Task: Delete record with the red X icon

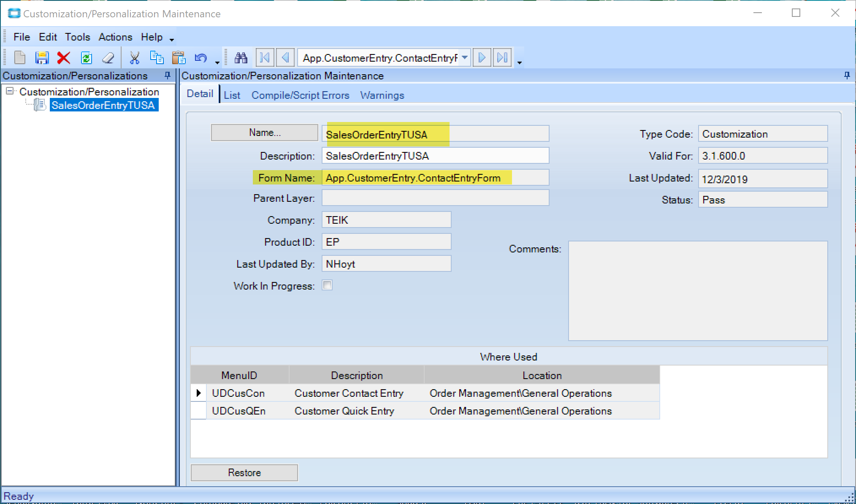Action: coord(64,58)
